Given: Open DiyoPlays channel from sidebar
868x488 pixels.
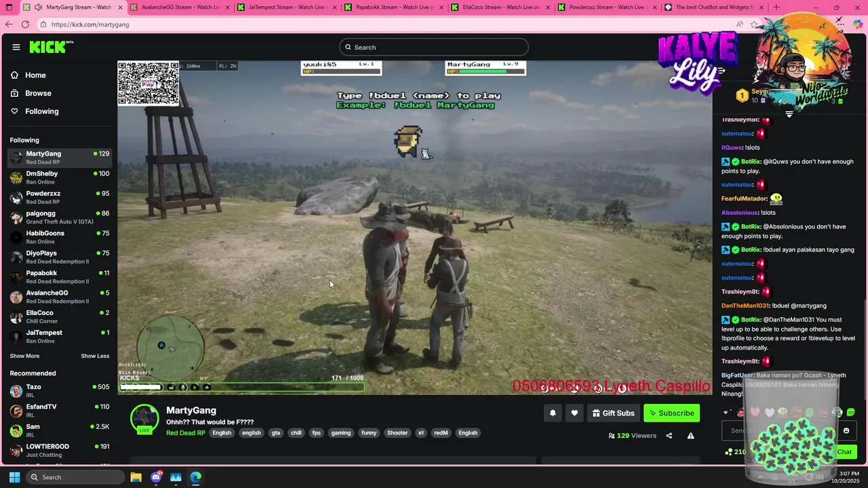Looking at the screenshot, I should 59,257.
